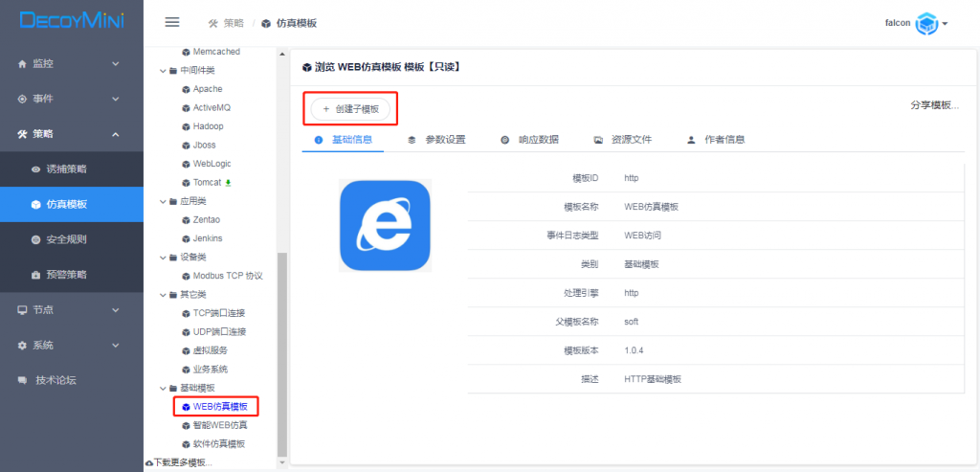980x472 pixels.
Task: Expand the 节点 menu chevron
Action: (x=116, y=310)
